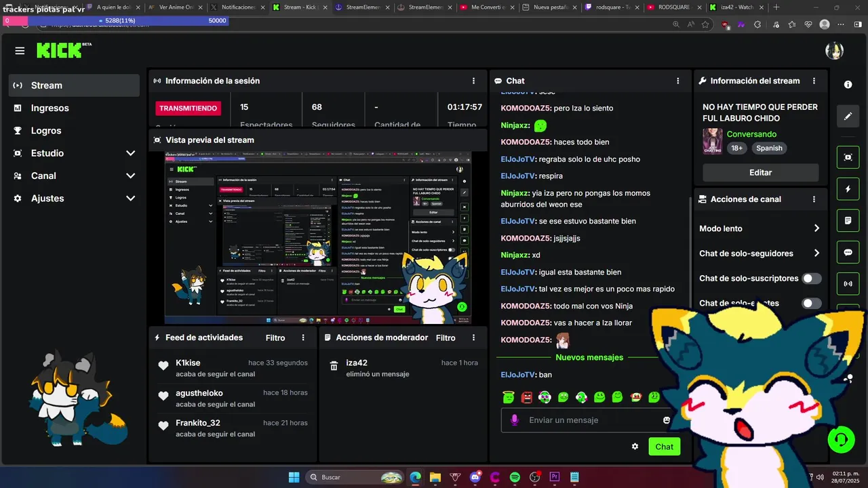Open the green headset support button
Image resolution: width=868 pixels, height=488 pixels.
841,439
